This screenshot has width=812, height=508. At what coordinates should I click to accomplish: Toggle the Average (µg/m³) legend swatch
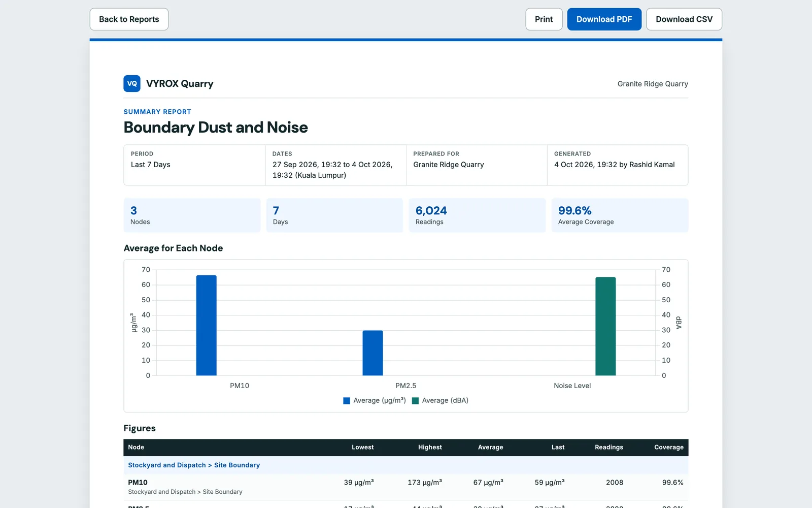(x=347, y=401)
